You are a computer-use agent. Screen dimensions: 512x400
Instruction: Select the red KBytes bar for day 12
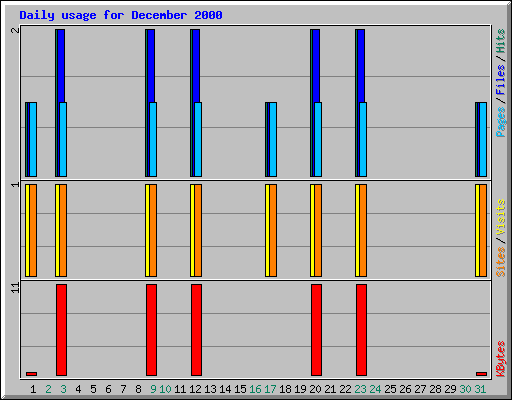(197, 330)
